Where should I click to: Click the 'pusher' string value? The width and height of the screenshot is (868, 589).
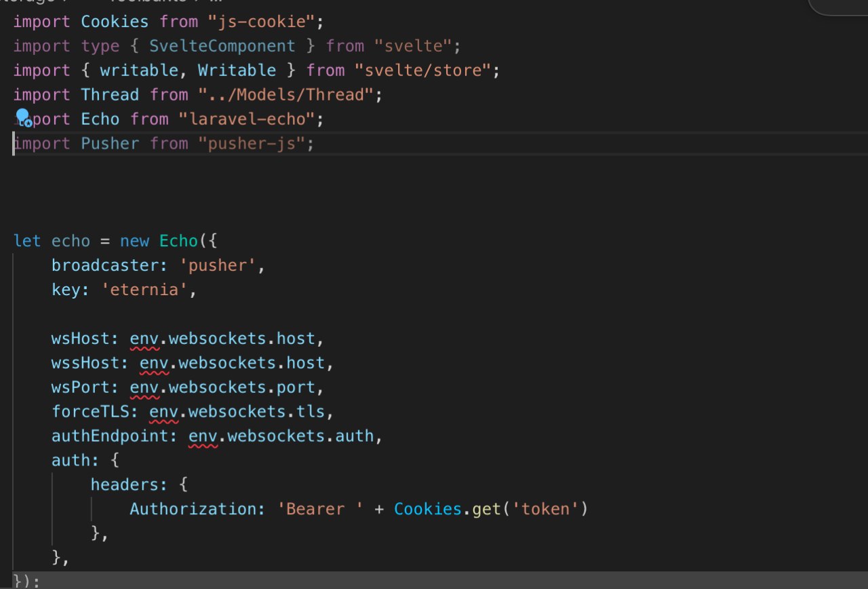(x=218, y=265)
